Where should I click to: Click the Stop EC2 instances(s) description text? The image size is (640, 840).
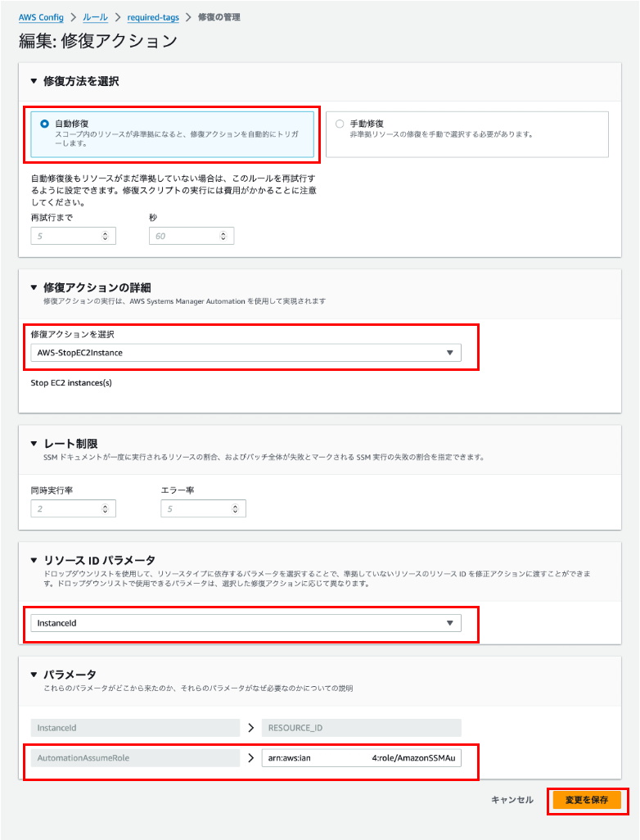click(x=71, y=383)
